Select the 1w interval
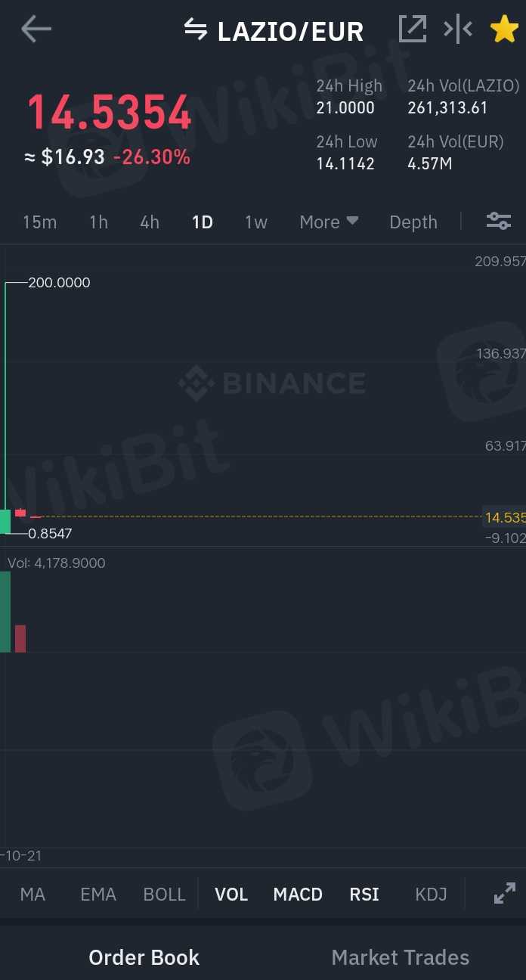 (x=256, y=222)
